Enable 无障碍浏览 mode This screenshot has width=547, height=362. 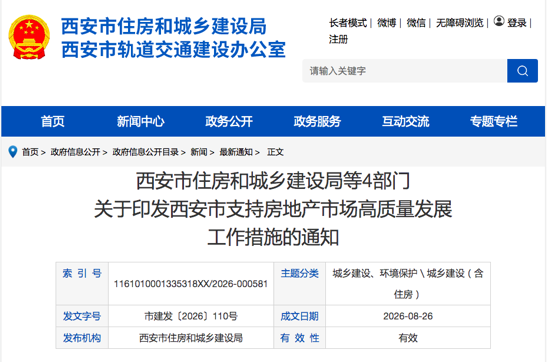pos(460,23)
